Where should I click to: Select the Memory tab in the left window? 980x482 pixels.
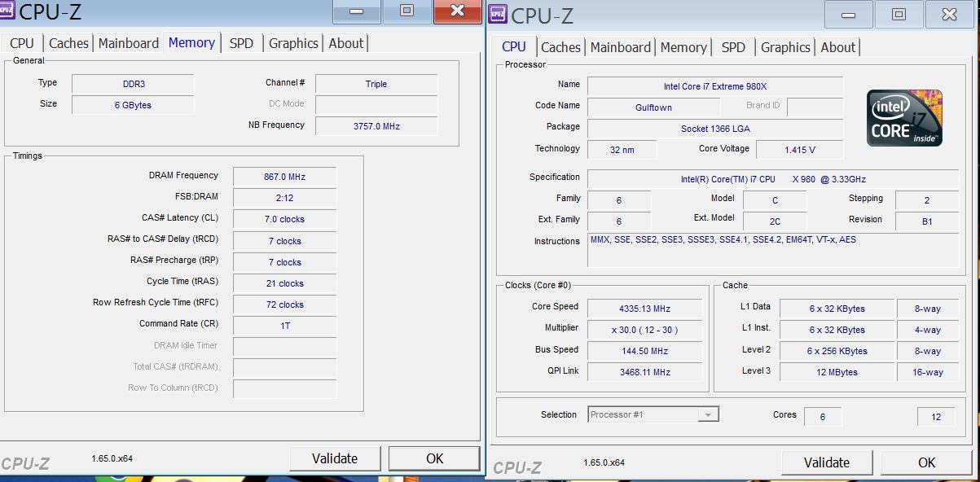point(191,42)
